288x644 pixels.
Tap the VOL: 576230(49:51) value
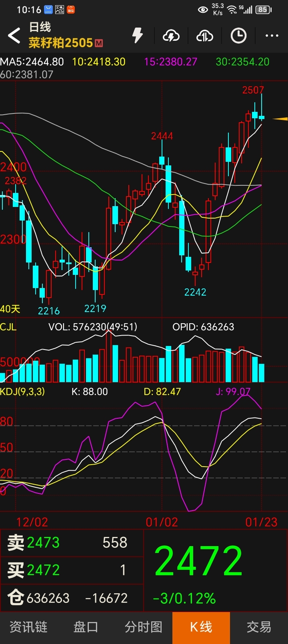coord(93,327)
